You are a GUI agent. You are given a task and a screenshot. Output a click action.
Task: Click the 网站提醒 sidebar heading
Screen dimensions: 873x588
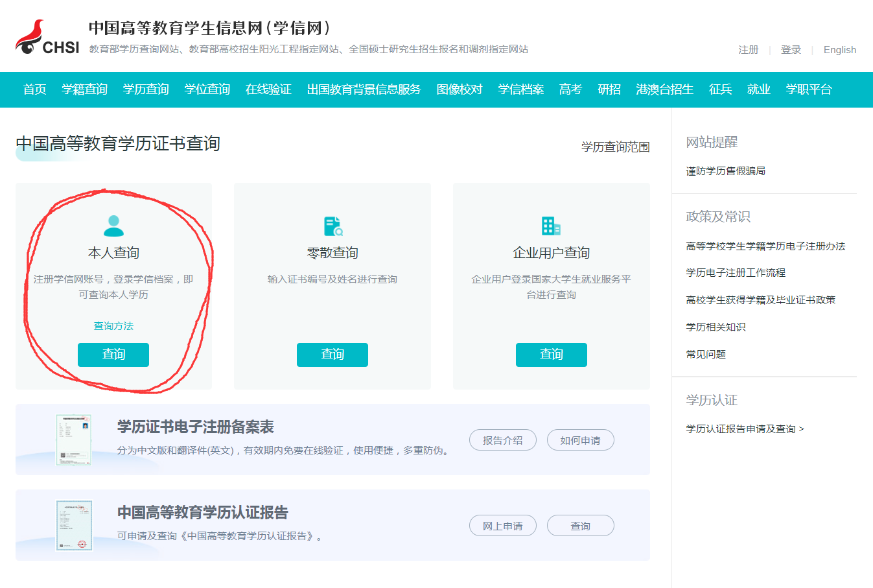[712, 142]
